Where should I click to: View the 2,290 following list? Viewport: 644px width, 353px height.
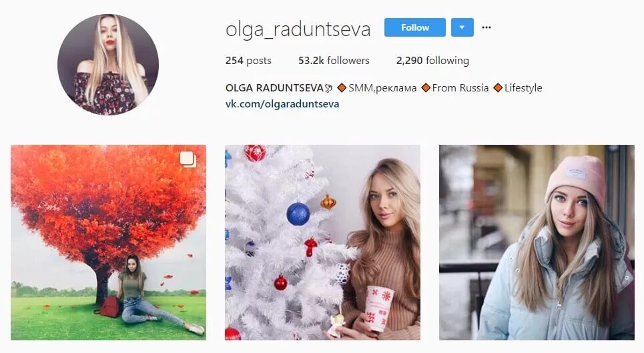(x=432, y=61)
